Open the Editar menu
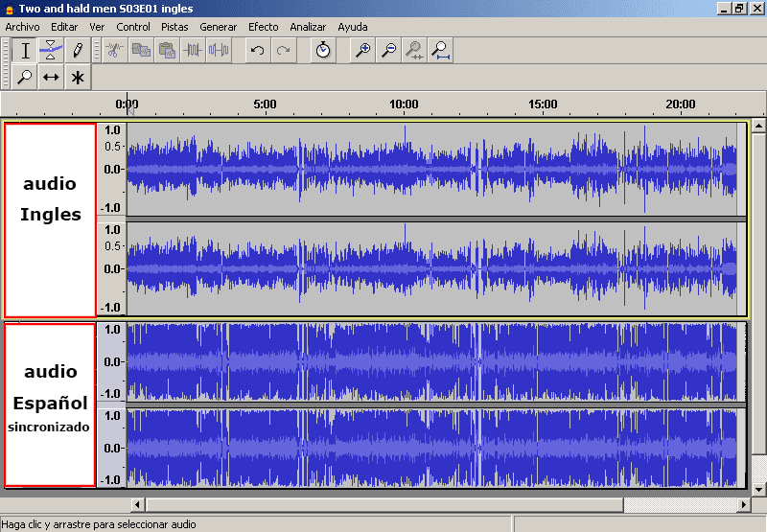This screenshot has height=532, width=767. tap(64, 27)
